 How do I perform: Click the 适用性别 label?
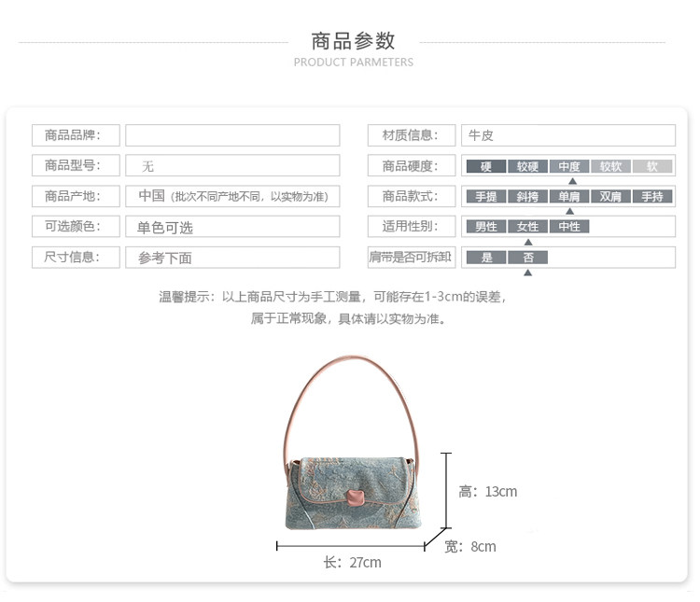tap(410, 227)
